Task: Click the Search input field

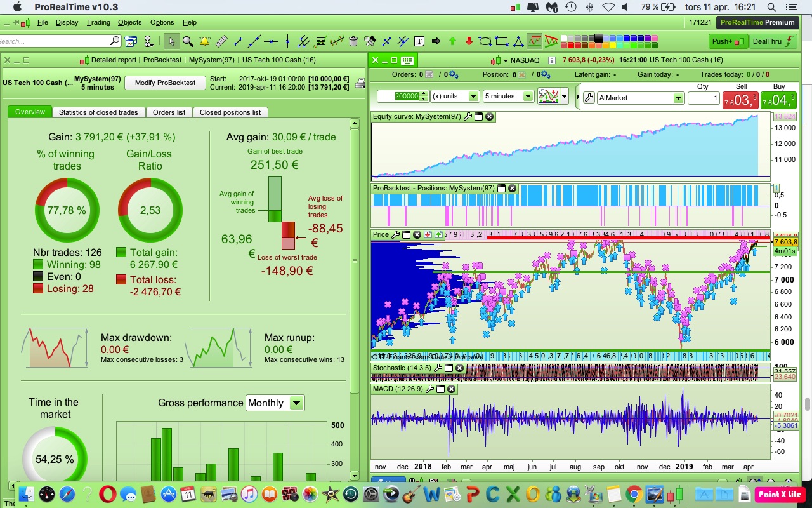Action: point(60,41)
